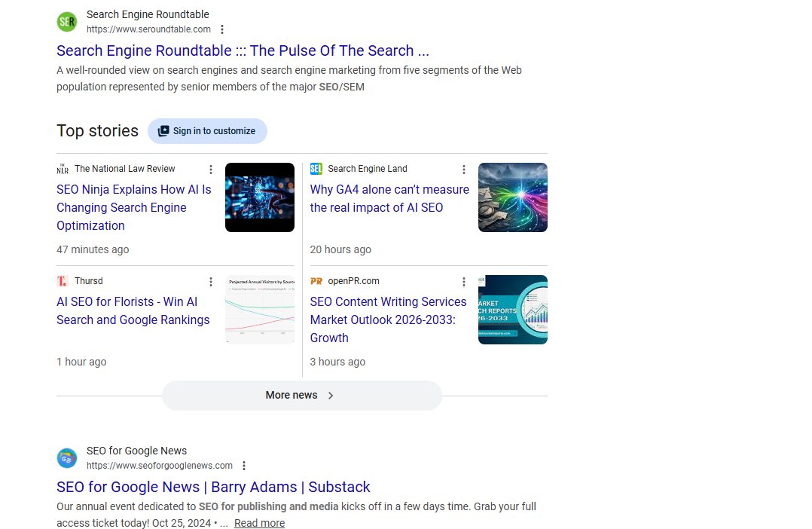Open options menu for Search Engine Land story
Screen dimensions: 812x529
[464, 170]
